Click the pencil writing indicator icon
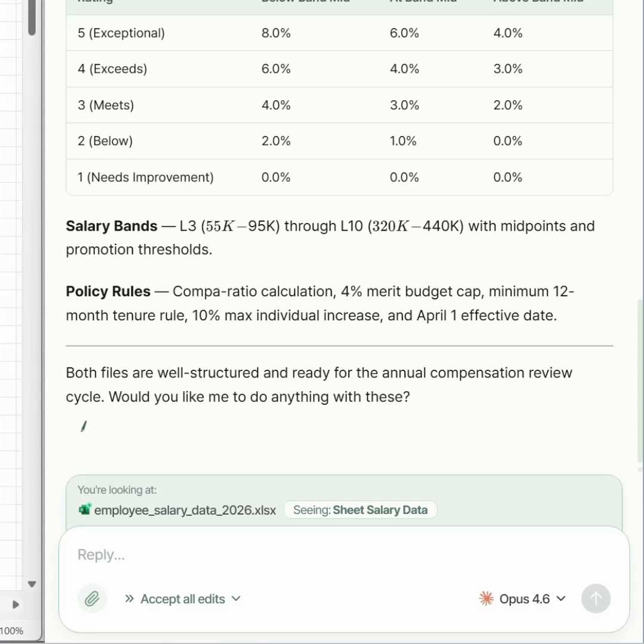Screen dimensions: 644x644 [83, 426]
